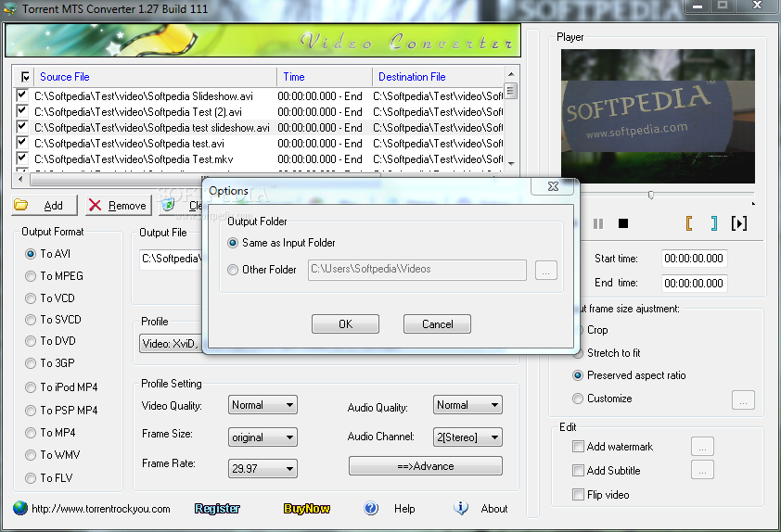The image size is (781, 532).
Task: Click the Register link
Action: pyautogui.click(x=217, y=509)
